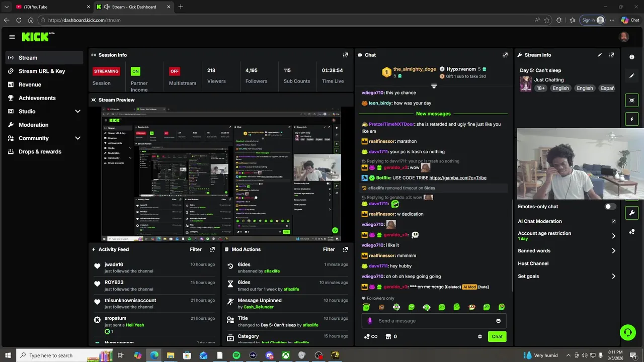Image resolution: width=644 pixels, height=362 pixels.
Task: Click the Host Channel option
Action: (x=533, y=263)
